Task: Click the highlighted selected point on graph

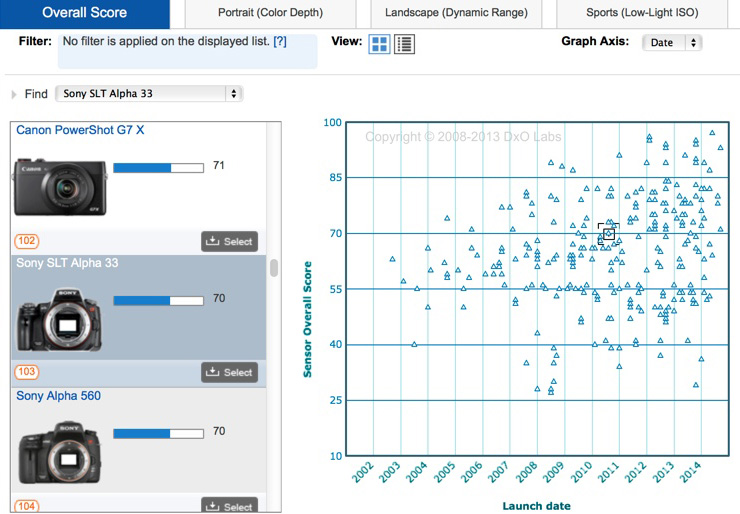Action: 609,234
